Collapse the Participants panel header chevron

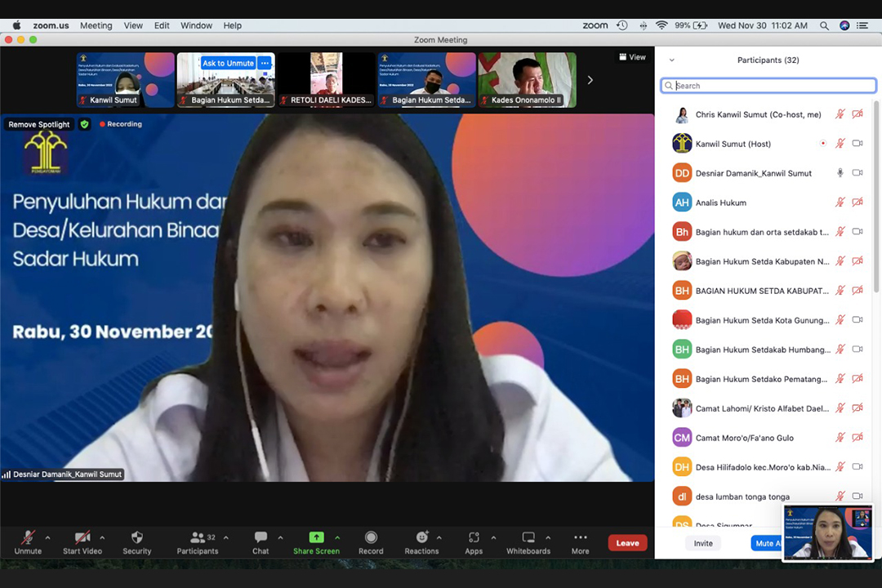pyautogui.click(x=671, y=60)
